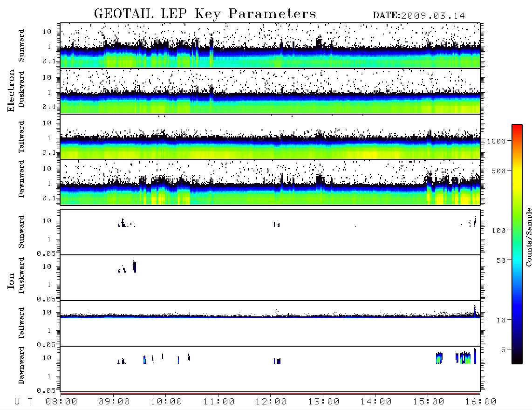Image resolution: width=532 pixels, height=410 pixels.
Task: Click the "13:00" time tick label
Action: pyautogui.click(x=324, y=402)
